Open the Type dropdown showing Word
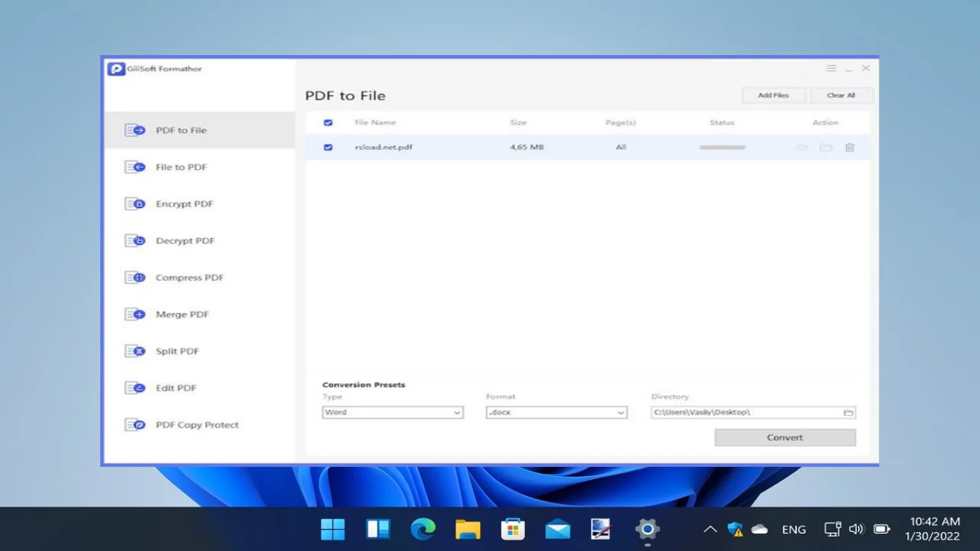The width and height of the screenshot is (980, 551). pos(393,412)
